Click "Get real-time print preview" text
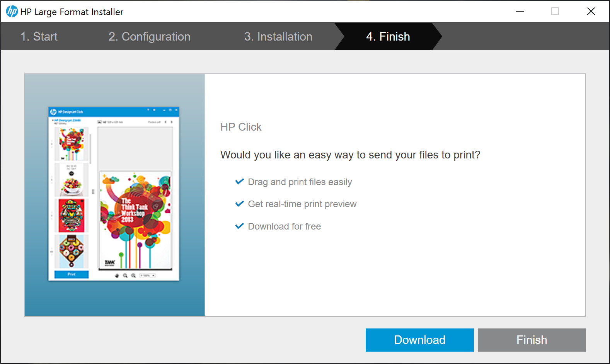 302,204
